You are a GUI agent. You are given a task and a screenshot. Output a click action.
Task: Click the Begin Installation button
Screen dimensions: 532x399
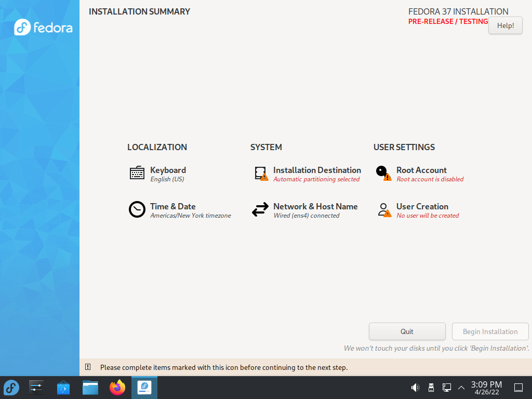click(x=490, y=331)
